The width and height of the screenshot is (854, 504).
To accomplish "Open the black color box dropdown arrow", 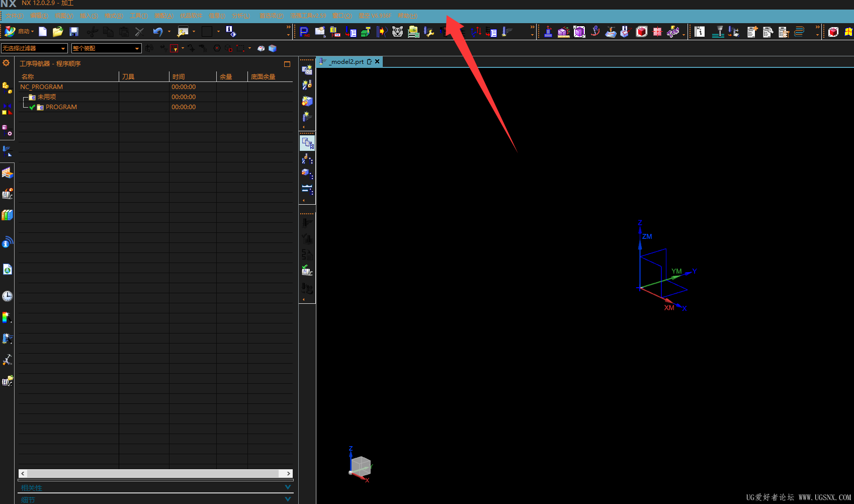I will [x=218, y=32].
